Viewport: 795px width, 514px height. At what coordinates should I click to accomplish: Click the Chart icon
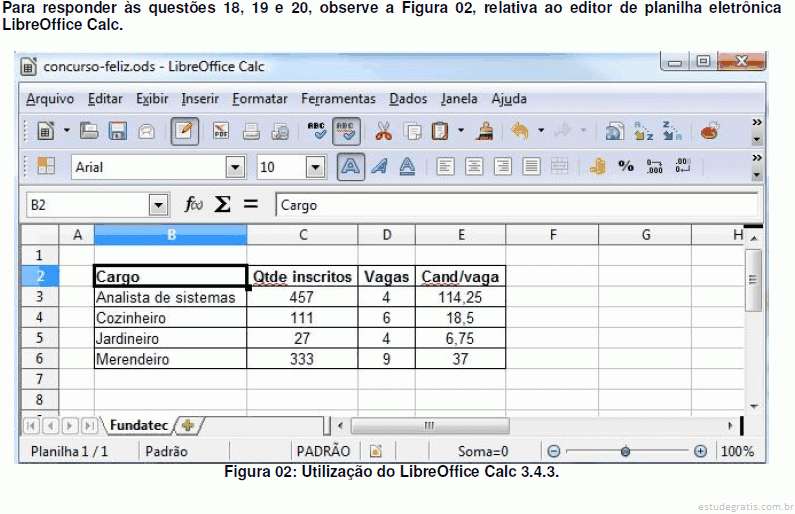[710, 131]
